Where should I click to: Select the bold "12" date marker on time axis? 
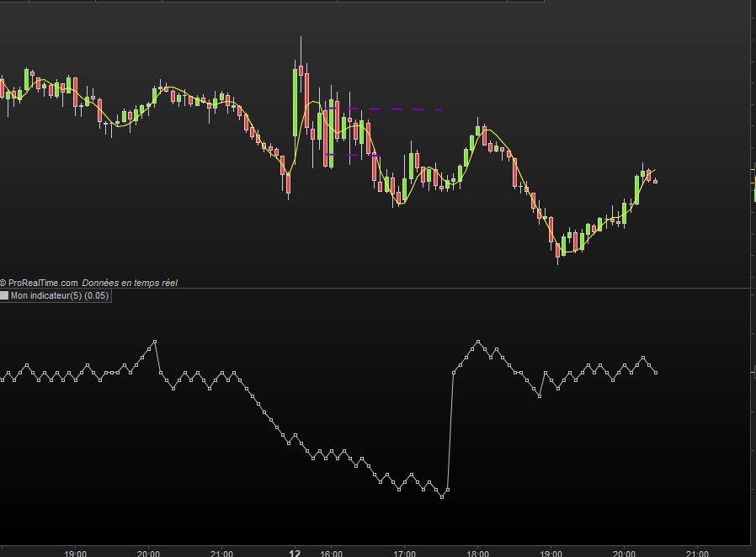coord(294,553)
